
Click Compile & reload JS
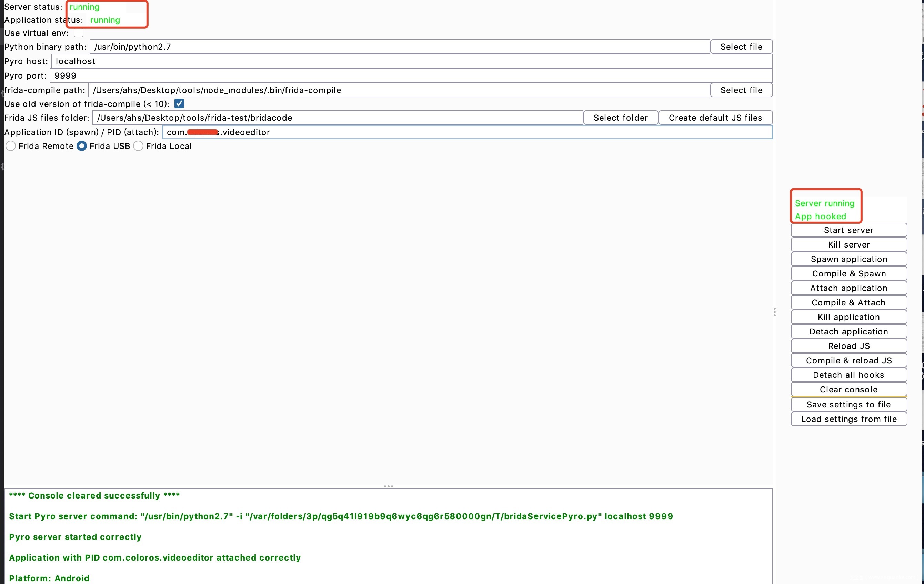tap(848, 361)
